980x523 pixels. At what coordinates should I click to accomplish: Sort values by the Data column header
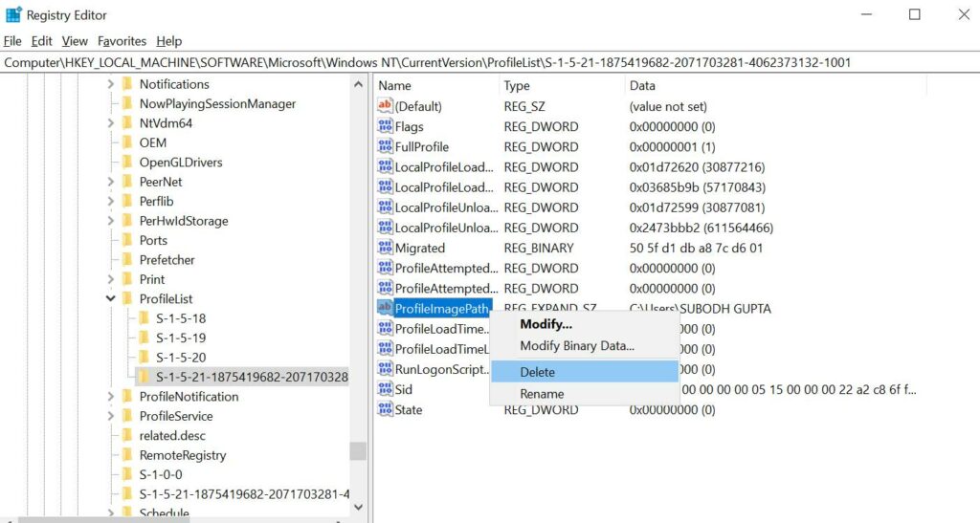[x=775, y=85]
